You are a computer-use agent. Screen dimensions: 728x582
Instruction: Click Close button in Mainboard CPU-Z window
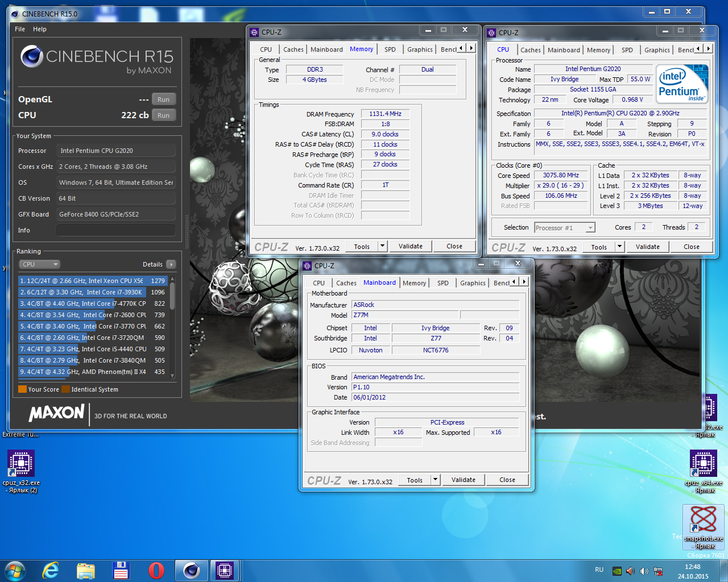tap(507, 480)
